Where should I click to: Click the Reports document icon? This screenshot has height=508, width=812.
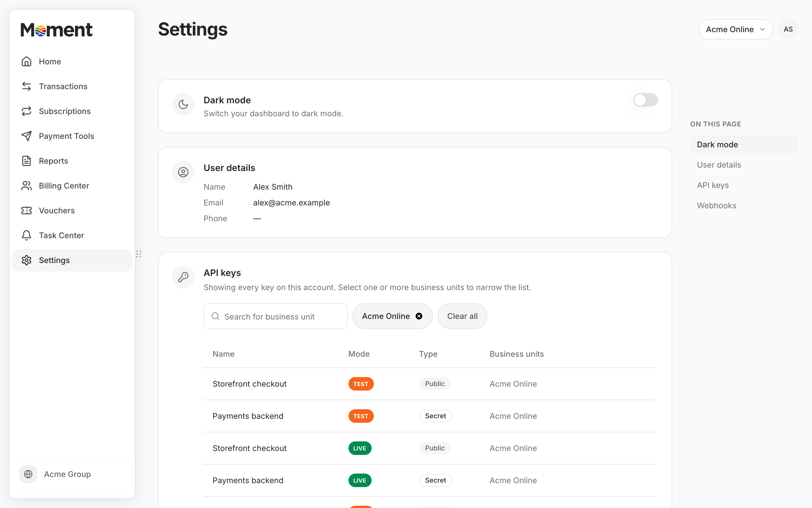click(27, 161)
